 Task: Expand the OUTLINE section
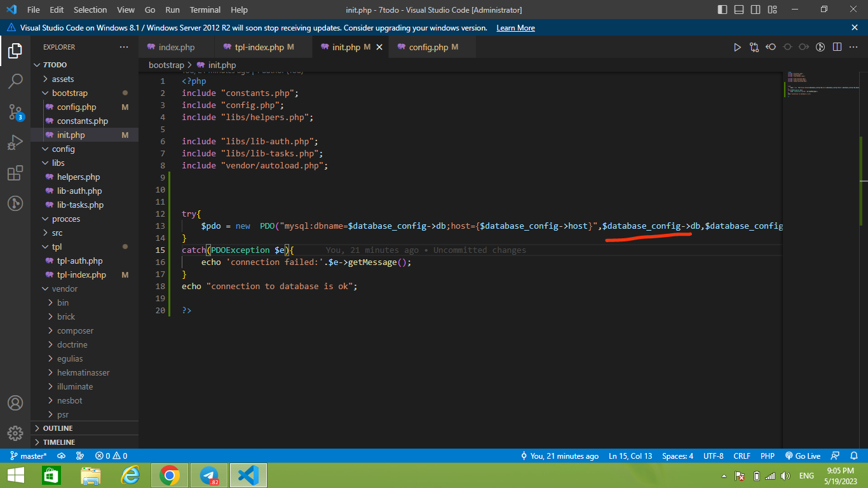pos(85,428)
